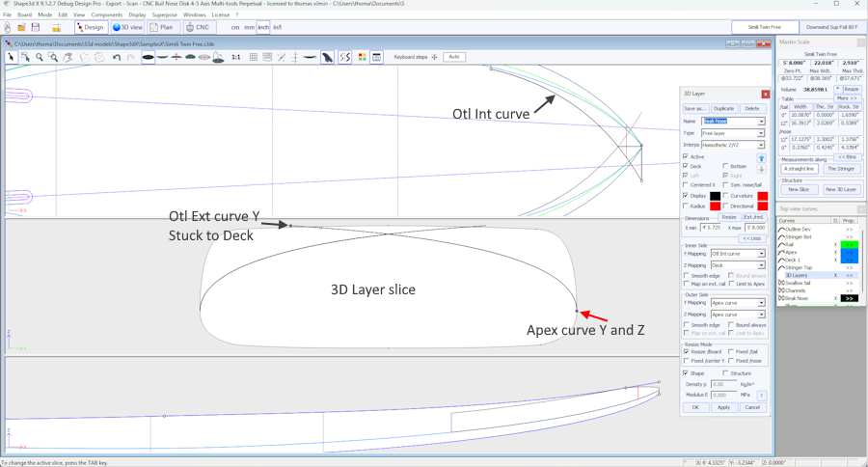Click the black Display color swatch

pyautogui.click(x=716, y=196)
